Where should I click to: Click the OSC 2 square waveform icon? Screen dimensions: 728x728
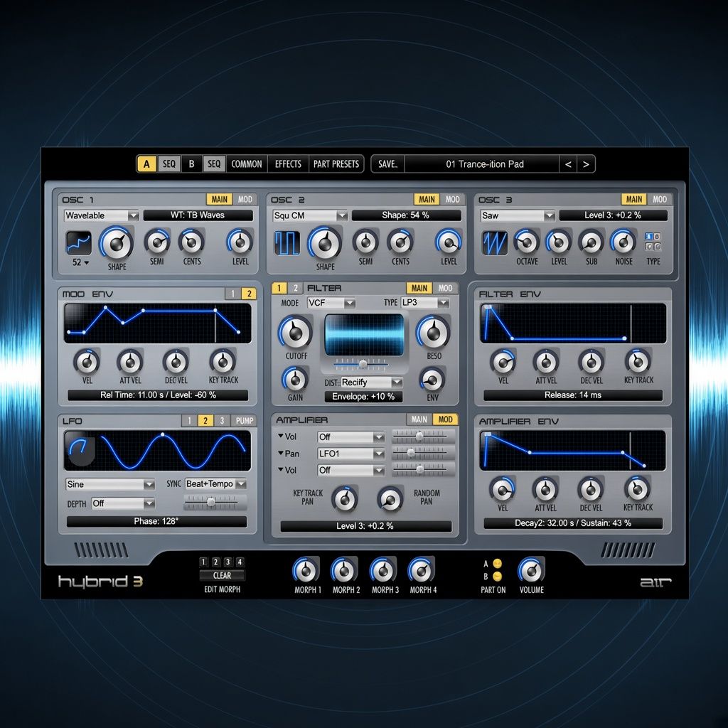click(x=287, y=243)
